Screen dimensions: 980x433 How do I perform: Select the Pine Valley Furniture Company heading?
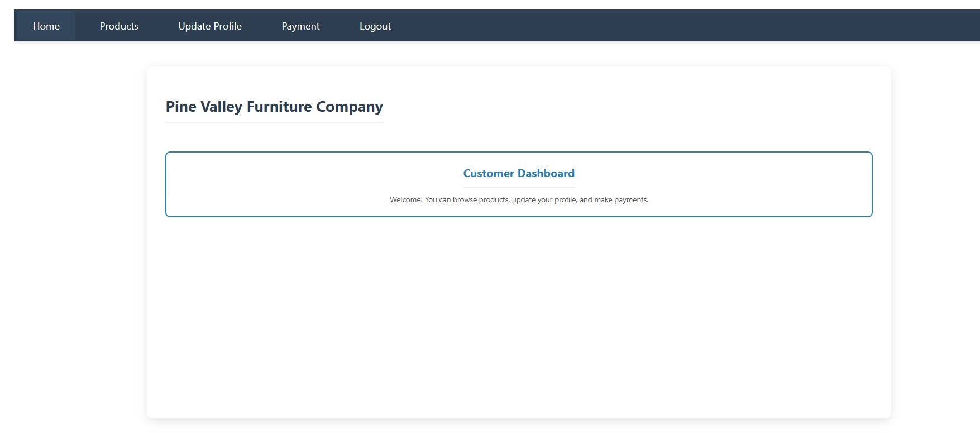coord(274,107)
